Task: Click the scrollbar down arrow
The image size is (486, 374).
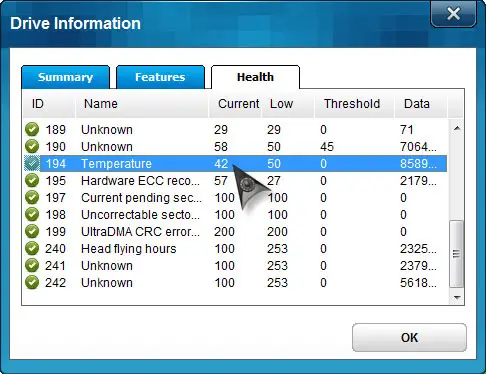Action: click(x=457, y=297)
